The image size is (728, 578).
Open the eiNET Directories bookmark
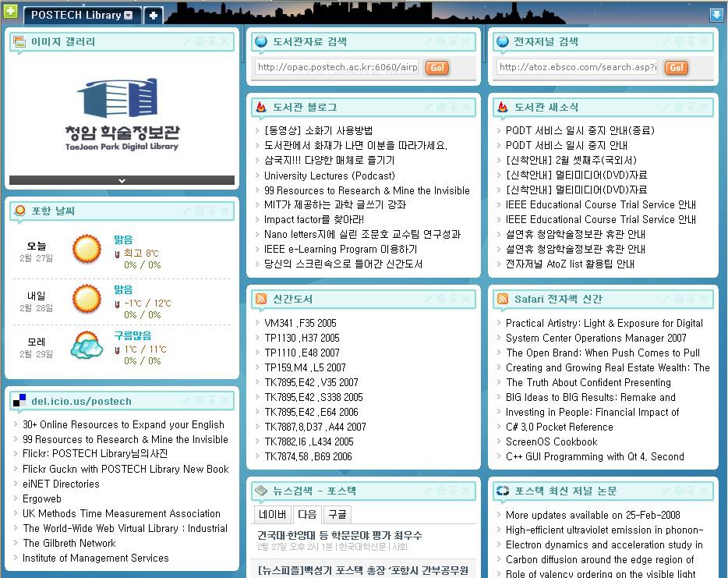(61, 484)
